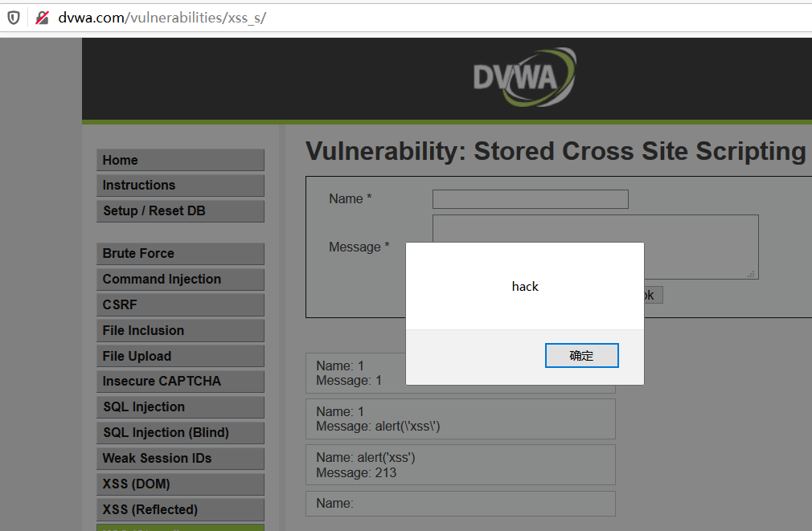Select the XSS (Reflected) entry
Image resolution: width=812 pixels, height=531 pixels.
coord(180,510)
